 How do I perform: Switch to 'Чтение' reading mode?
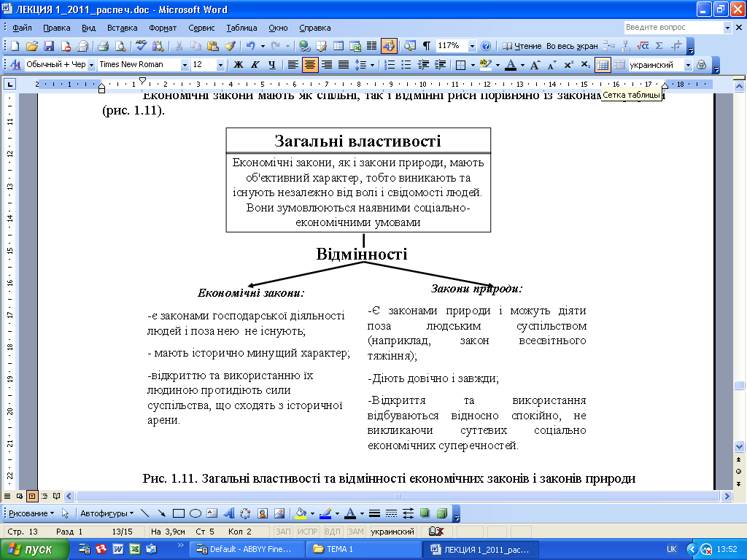click(522, 46)
